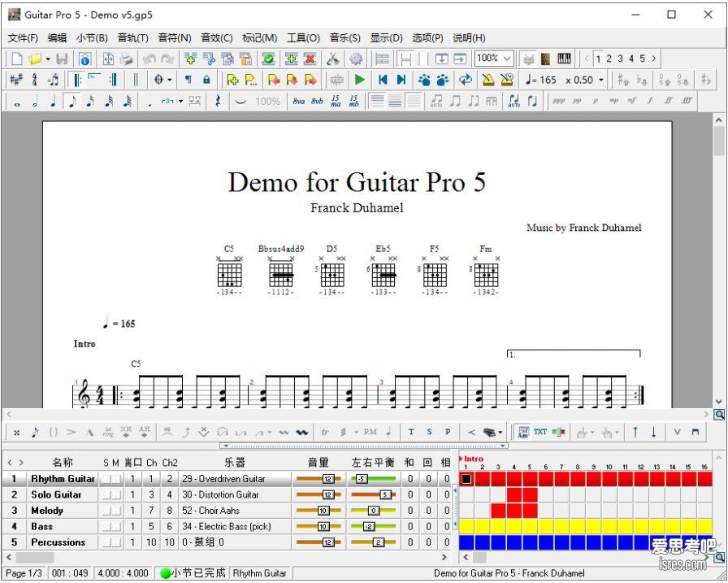Image resolution: width=728 pixels, height=583 pixels.
Task: Move selection up with upward arrow icon
Action: [x=635, y=432]
